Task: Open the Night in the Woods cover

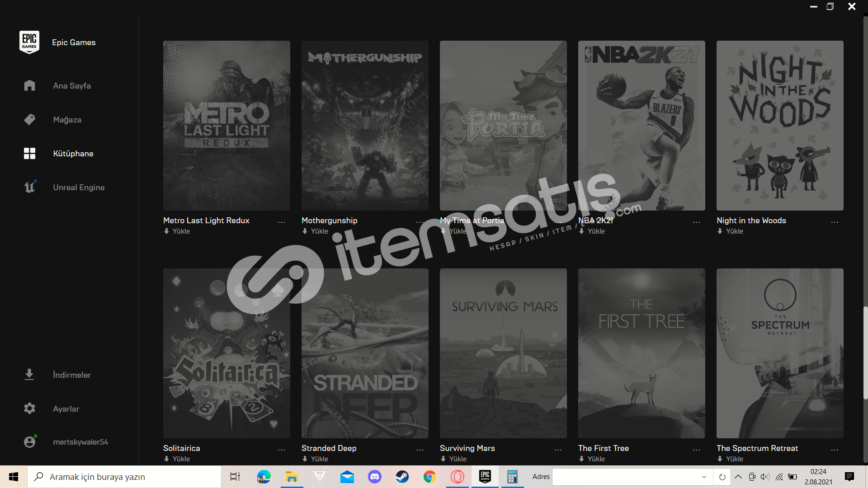Action: point(780,126)
